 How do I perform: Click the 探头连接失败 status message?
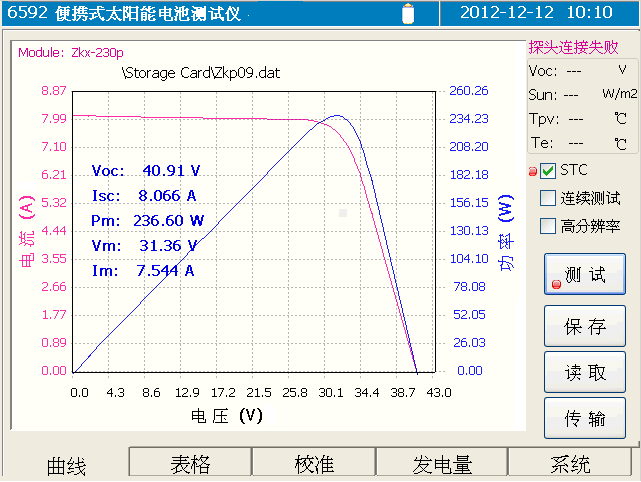(573, 47)
